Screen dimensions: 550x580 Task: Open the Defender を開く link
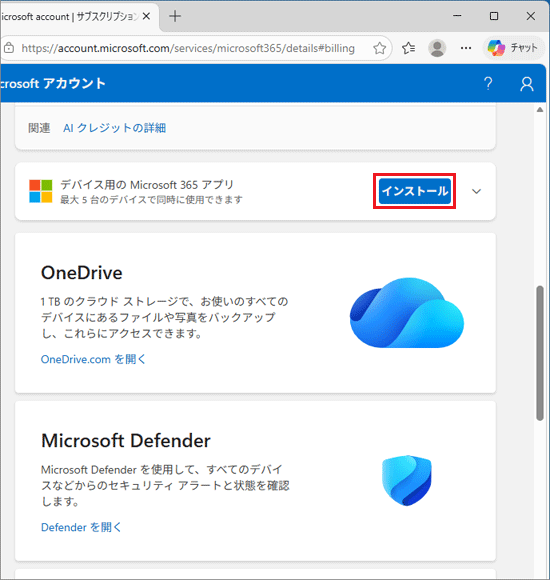click(x=81, y=527)
